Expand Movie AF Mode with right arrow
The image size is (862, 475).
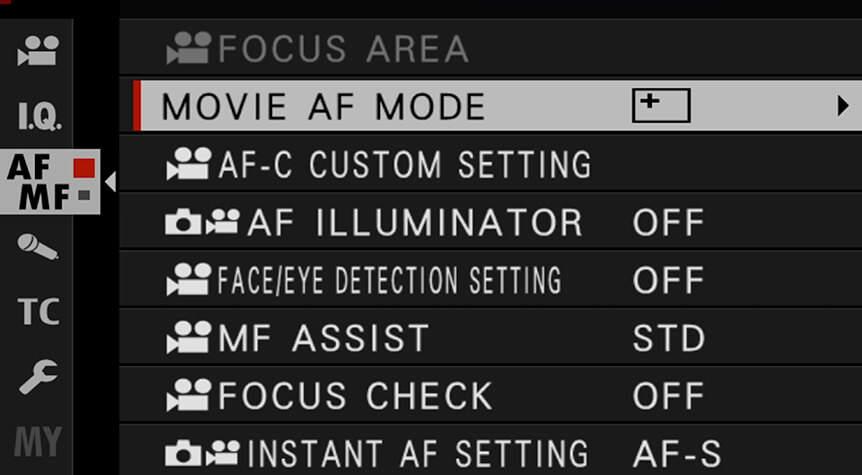843,106
